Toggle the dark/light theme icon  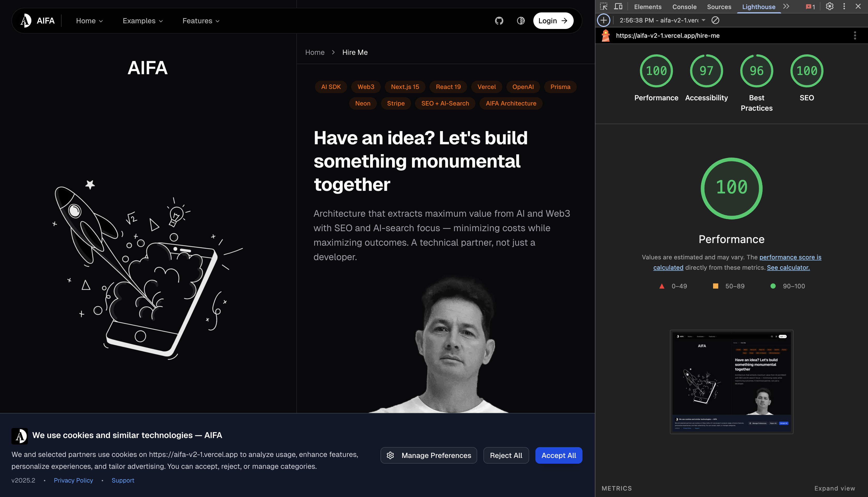click(x=521, y=21)
